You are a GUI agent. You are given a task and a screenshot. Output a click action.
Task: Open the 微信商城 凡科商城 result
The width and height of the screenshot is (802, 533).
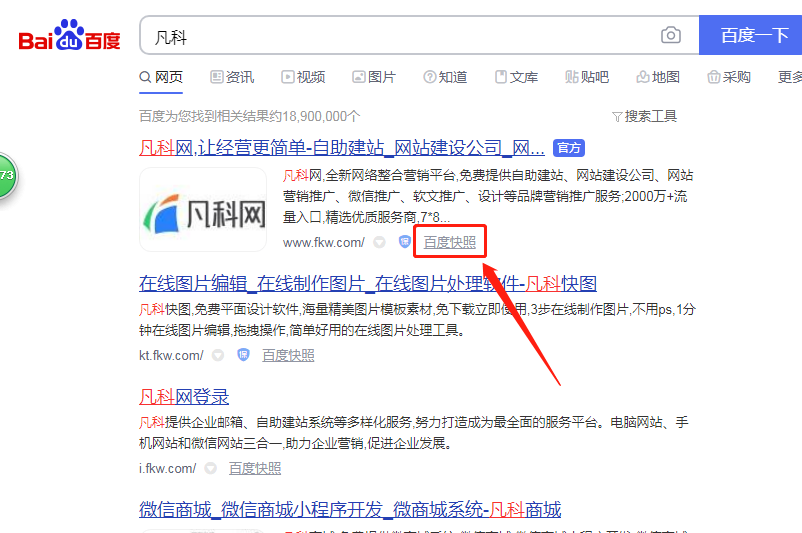point(350,510)
